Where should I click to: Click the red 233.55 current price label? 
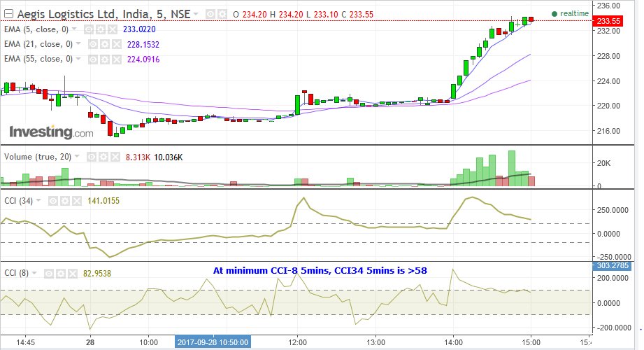tap(608, 21)
